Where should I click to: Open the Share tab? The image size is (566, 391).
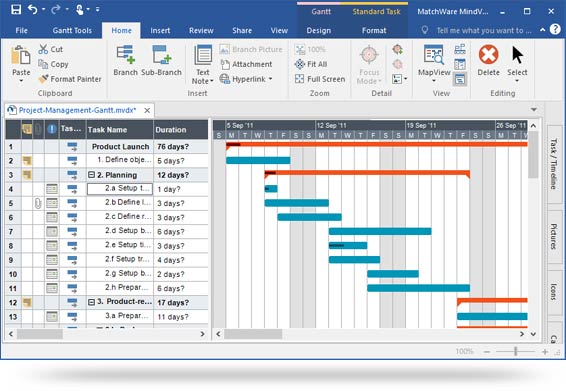click(242, 30)
